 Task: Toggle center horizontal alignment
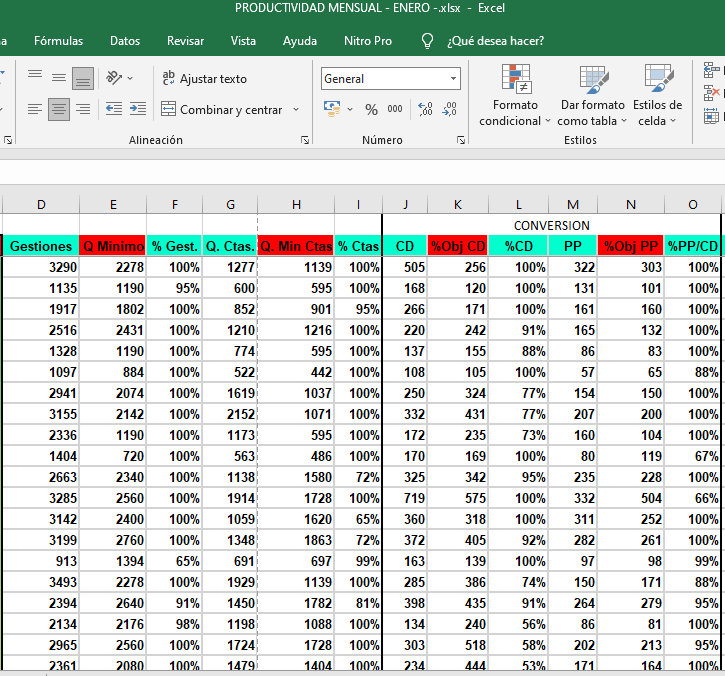(x=59, y=109)
